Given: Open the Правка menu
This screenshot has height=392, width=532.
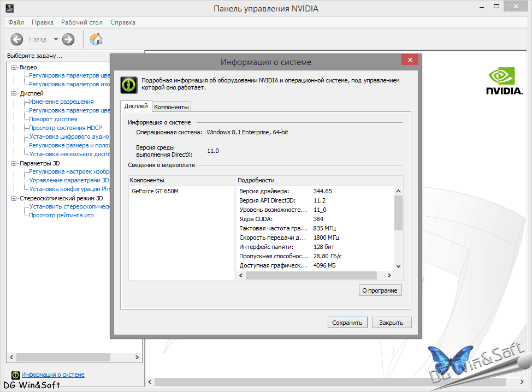Looking at the screenshot, I should [x=43, y=22].
